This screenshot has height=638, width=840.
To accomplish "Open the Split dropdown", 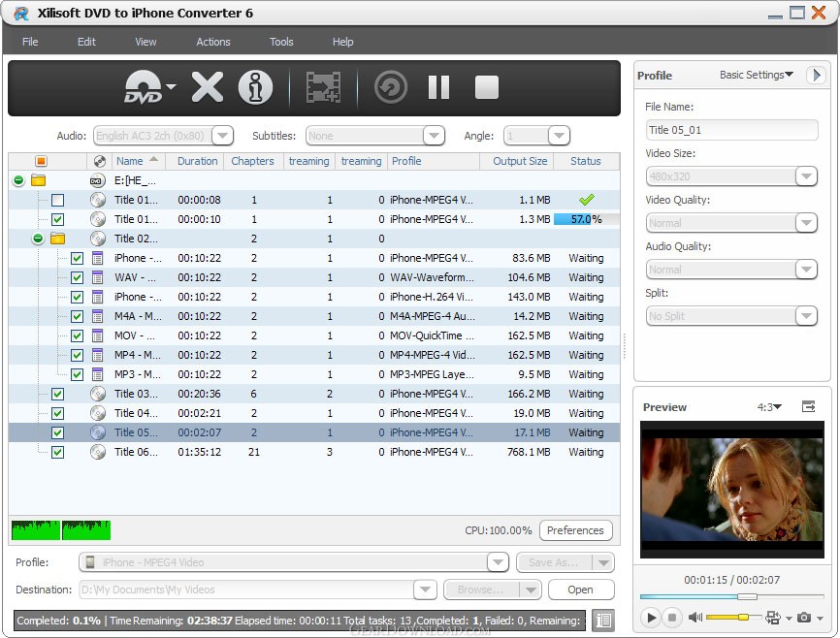I will pos(806,316).
